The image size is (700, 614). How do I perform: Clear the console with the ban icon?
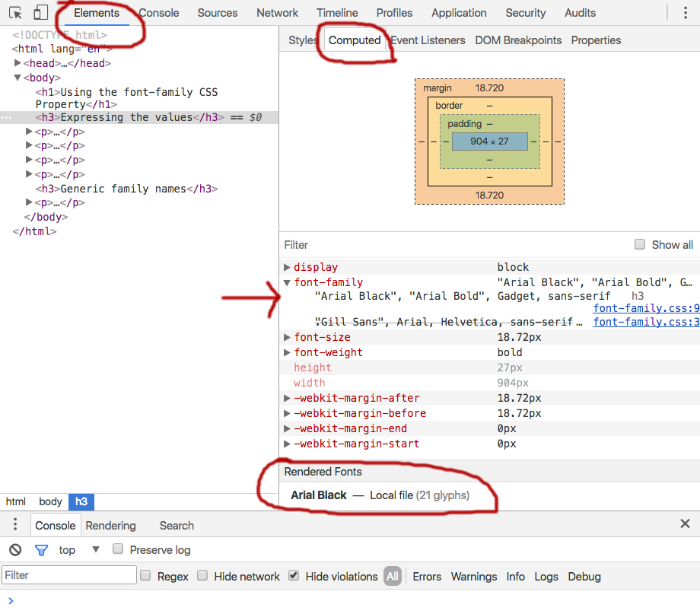[15, 549]
